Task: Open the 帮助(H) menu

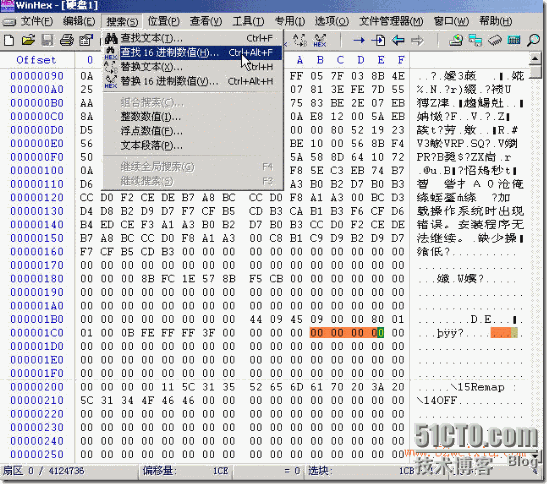Action: click(495, 22)
